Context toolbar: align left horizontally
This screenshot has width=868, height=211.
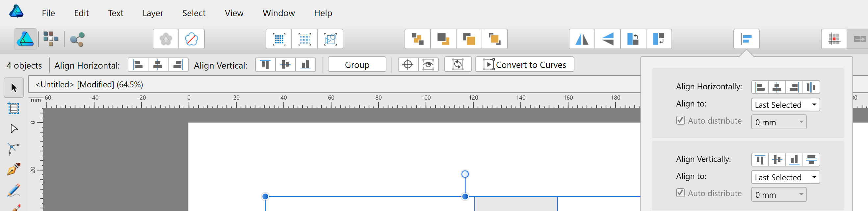click(138, 65)
